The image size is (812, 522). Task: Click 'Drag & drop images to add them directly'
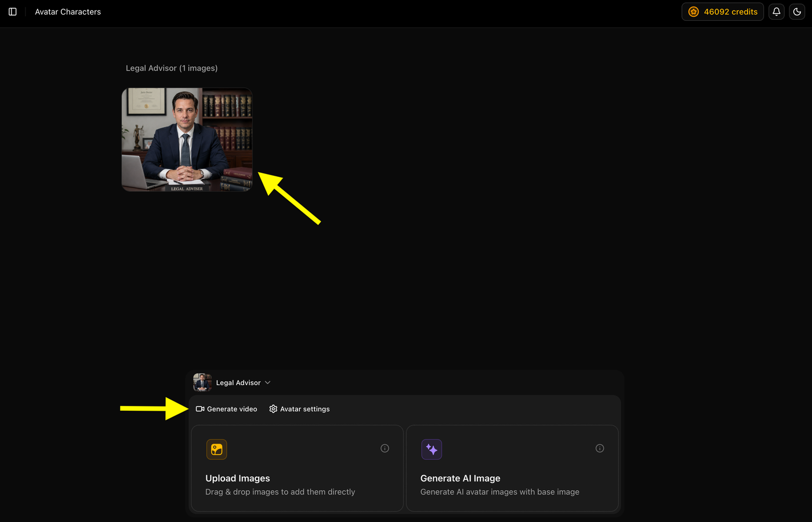[280, 492]
